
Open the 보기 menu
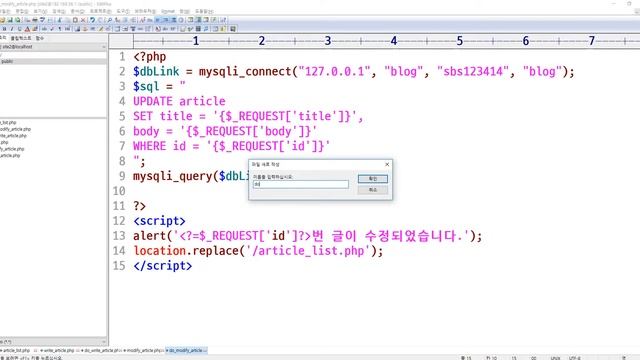click(40, 11)
